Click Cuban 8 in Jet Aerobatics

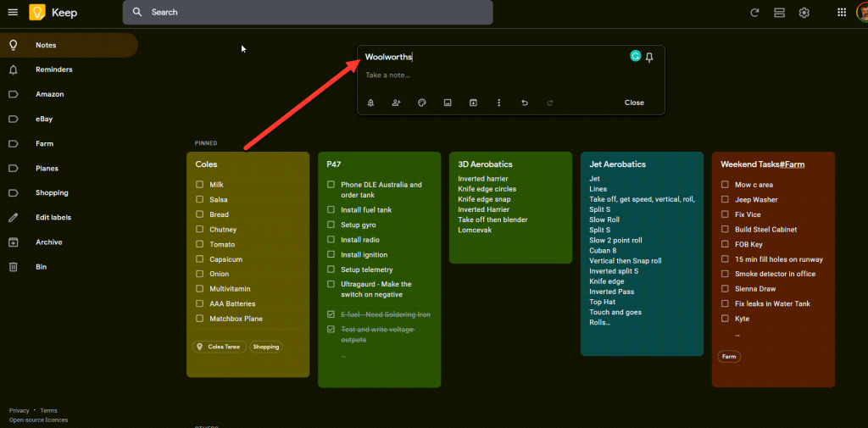click(x=603, y=250)
